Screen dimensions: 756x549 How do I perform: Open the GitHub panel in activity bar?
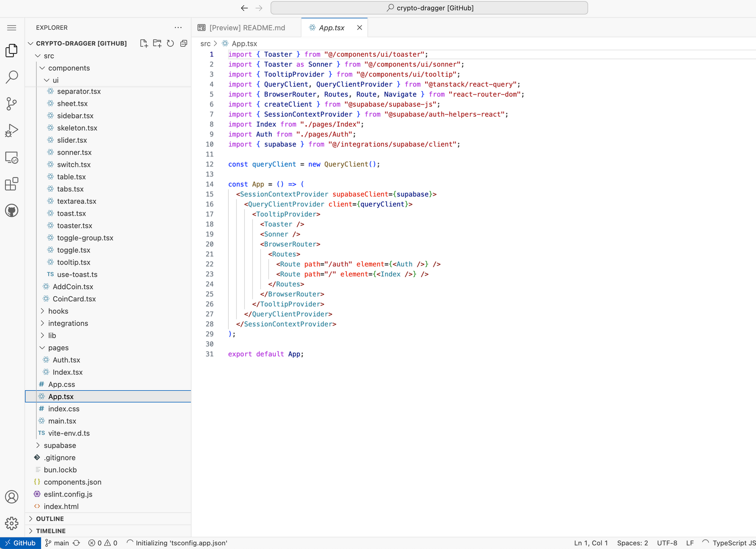(x=12, y=211)
